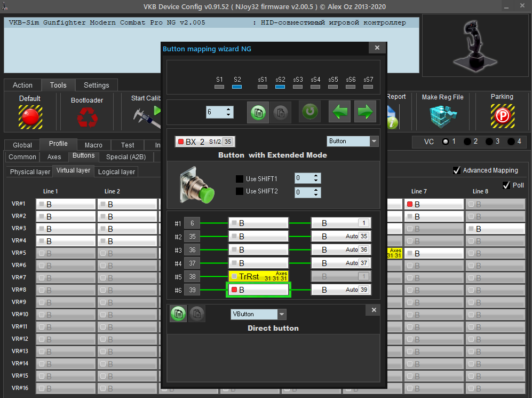Open the Macro tab

coord(93,145)
